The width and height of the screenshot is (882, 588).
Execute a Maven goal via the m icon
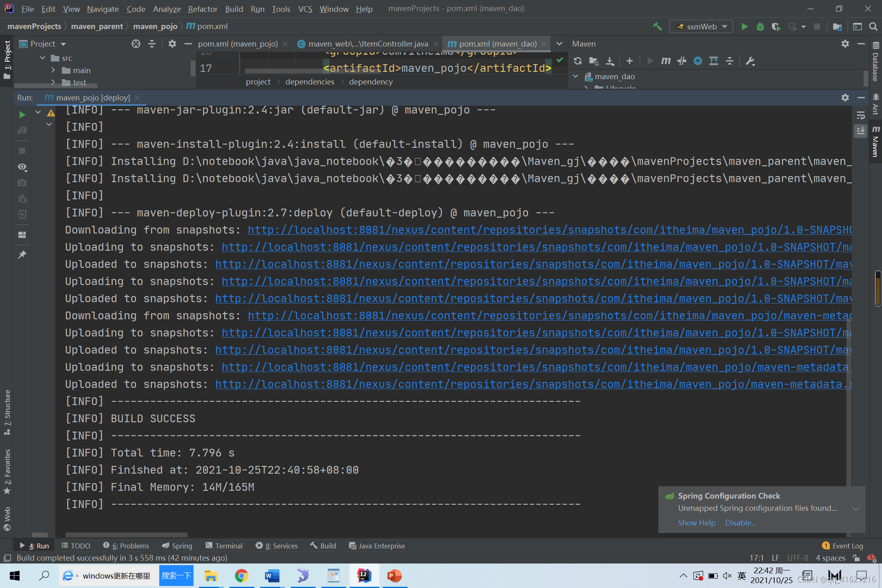coord(666,61)
